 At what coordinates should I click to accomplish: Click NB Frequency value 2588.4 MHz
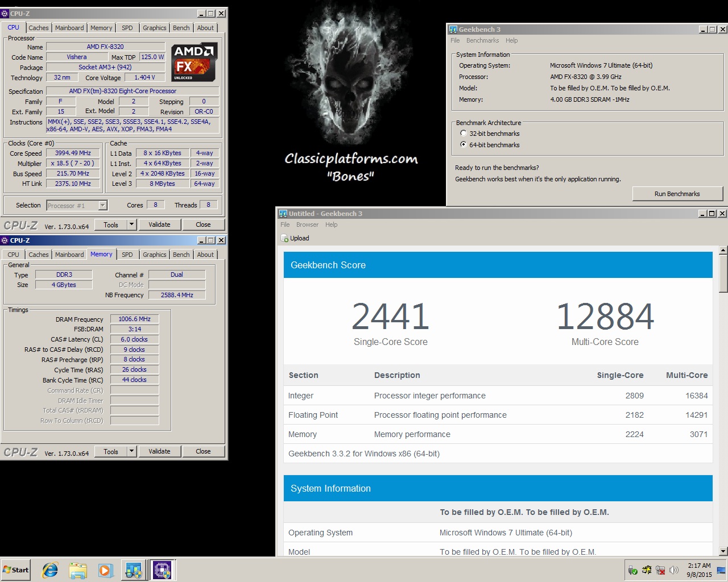[177, 295]
